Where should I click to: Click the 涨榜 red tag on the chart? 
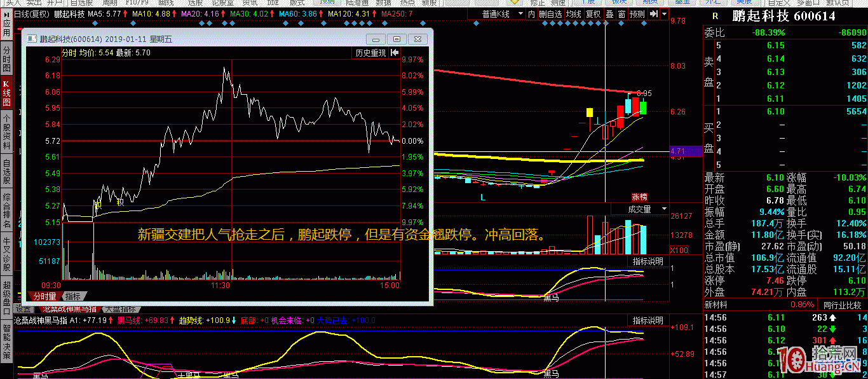click(x=639, y=197)
